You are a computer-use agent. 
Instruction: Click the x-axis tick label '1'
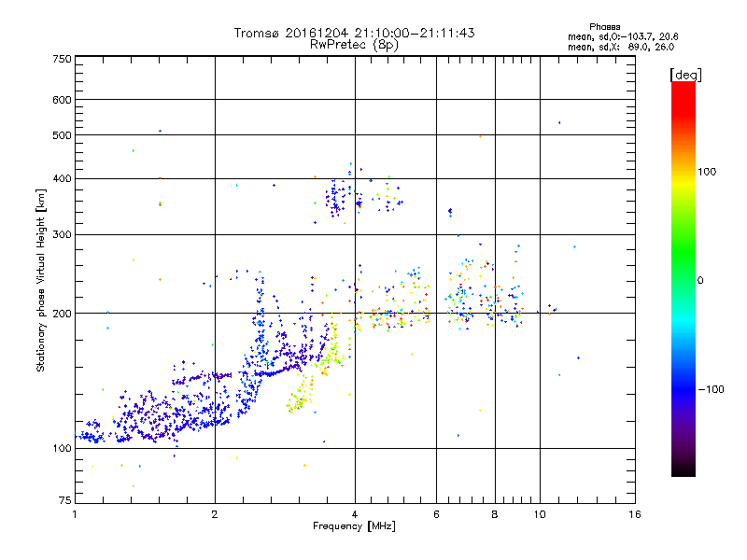(x=75, y=514)
